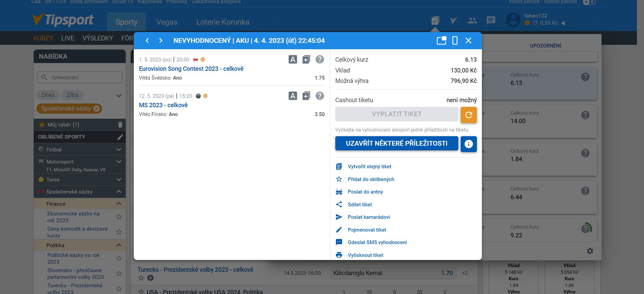Image resolution: width=644 pixels, height=294 pixels.
Task: Add Eurovision bet via plus icon
Action: (306, 60)
